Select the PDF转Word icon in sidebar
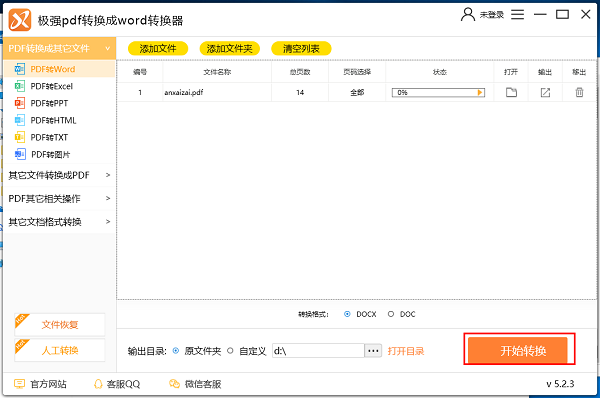Image resolution: width=600 pixels, height=398 pixels. tap(20, 69)
